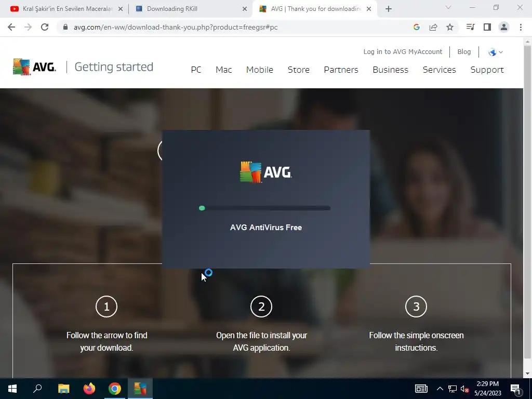Switch to the Downloading RKill tab
The width and height of the screenshot is (532, 399).
190,9
